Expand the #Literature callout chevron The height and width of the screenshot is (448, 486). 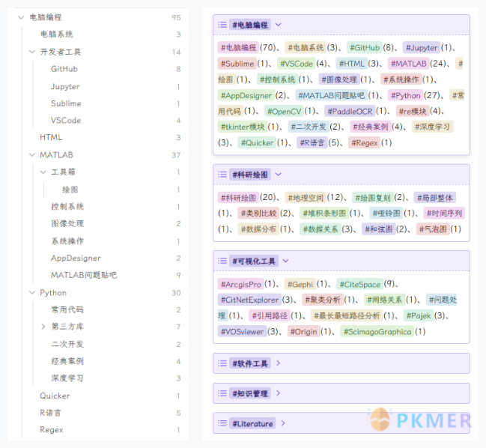click(x=283, y=423)
